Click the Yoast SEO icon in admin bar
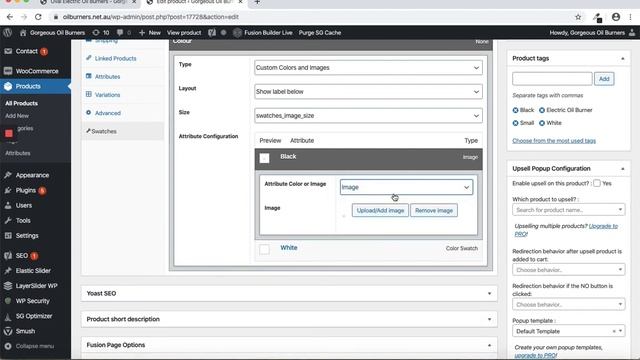640x360 pixels. [x=212, y=33]
